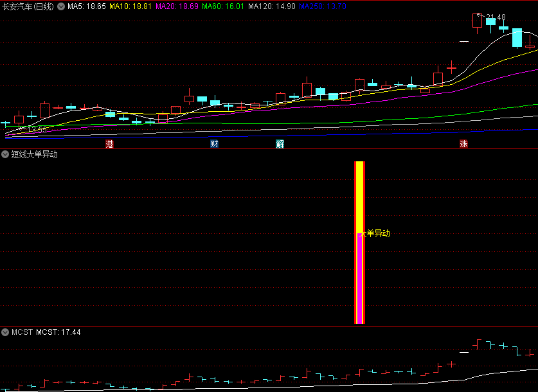This screenshot has width=538, height=392.
Task: Click the 21.48 high price label
Action: click(496, 17)
